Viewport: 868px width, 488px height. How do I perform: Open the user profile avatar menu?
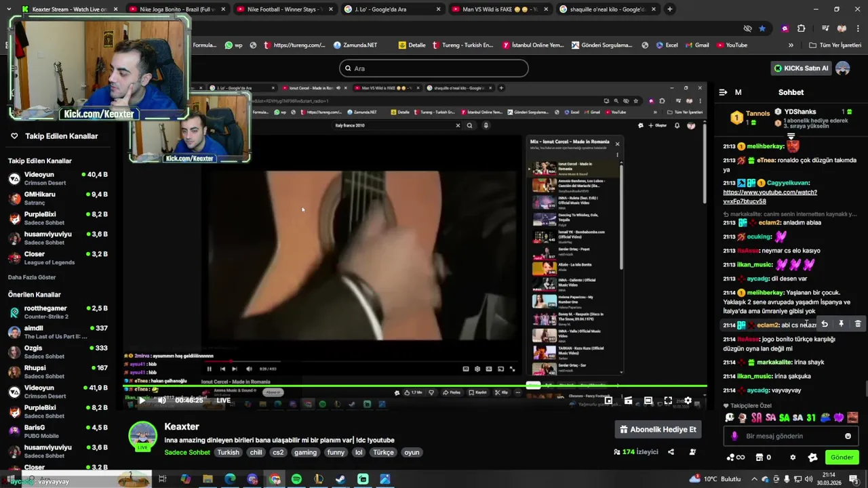coord(843,68)
